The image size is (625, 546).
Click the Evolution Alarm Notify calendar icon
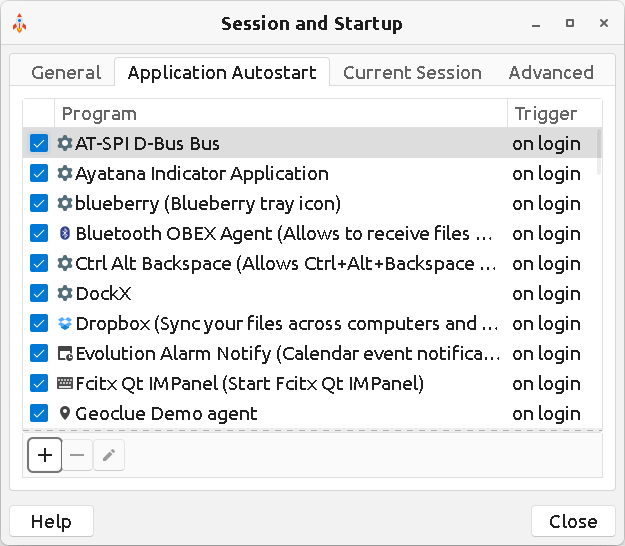(65, 353)
